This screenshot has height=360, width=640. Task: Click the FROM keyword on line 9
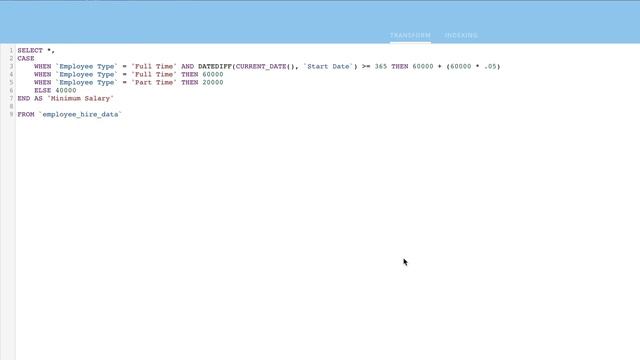[x=26, y=114]
